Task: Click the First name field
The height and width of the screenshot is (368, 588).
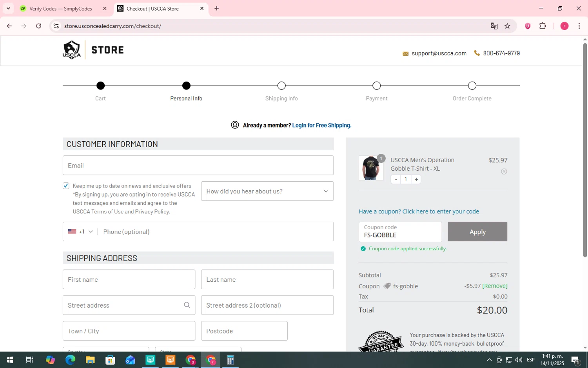Action: tap(129, 279)
